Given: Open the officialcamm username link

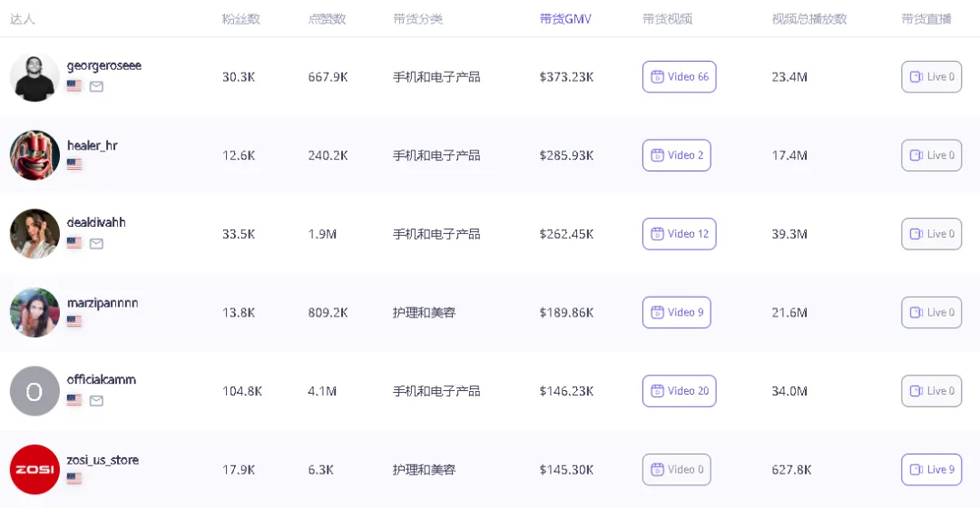Looking at the screenshot, I should (102, 379).
